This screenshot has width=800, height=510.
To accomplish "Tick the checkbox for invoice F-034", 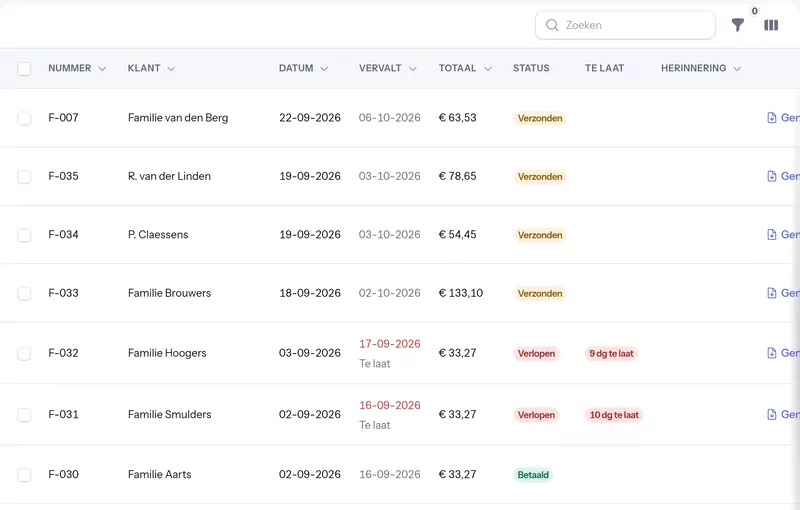I will (24, 235).
